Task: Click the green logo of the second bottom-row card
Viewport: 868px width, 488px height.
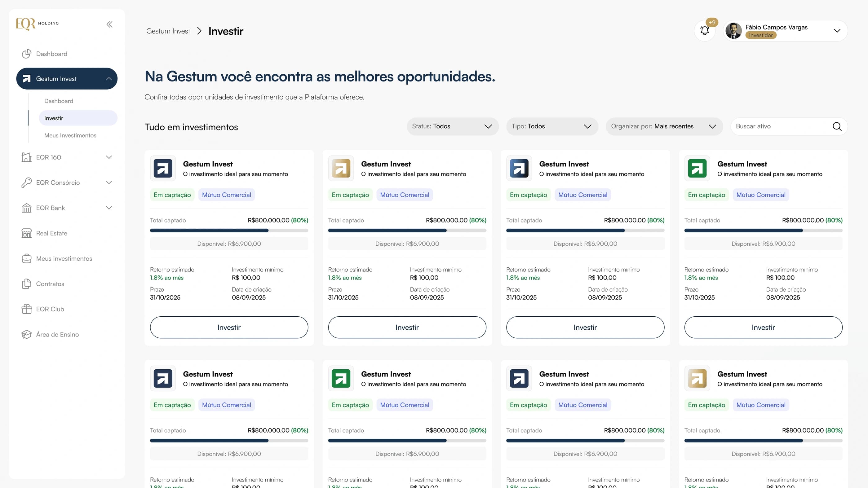Action: [x=341, y=378]
